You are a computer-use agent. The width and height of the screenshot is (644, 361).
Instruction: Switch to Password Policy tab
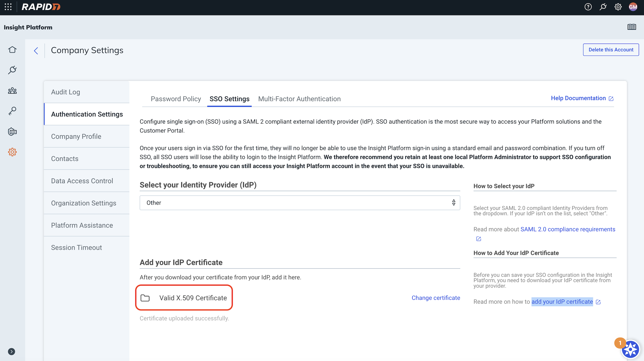pyautogui.click(x=176, y=99)
